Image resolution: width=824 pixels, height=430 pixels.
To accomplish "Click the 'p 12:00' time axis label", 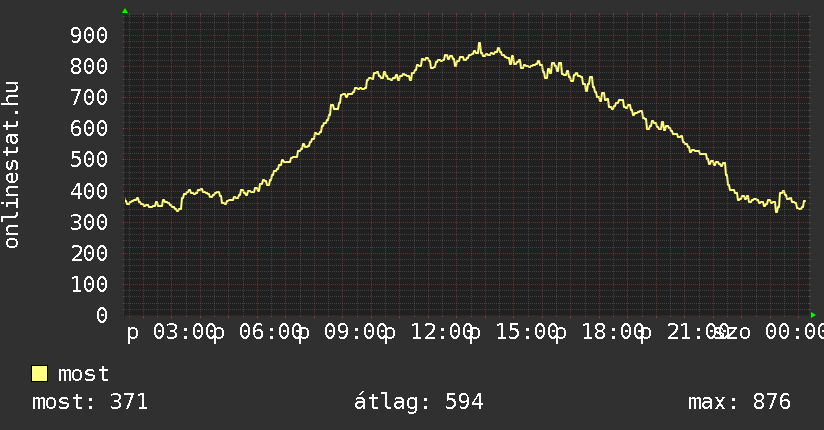I will coord(428,332).
